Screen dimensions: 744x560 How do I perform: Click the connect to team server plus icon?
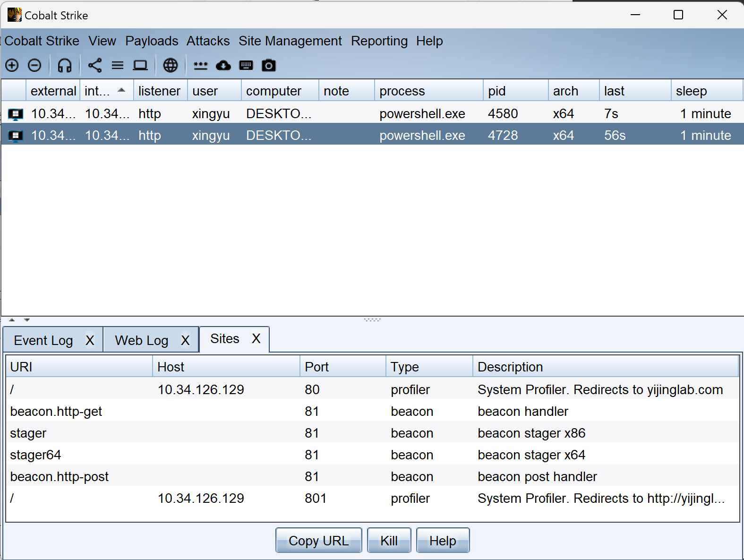12,65
